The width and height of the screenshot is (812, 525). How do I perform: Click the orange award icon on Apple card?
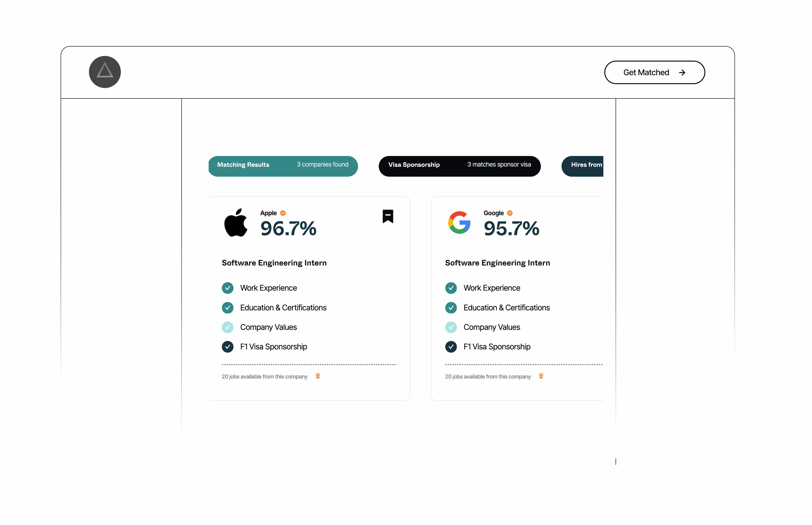(x=318, y=376)
